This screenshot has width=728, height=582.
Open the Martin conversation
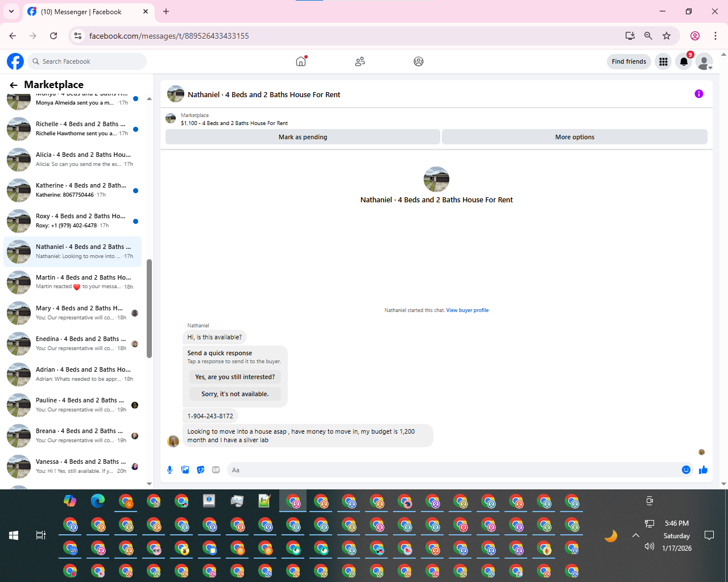point(72,282)
